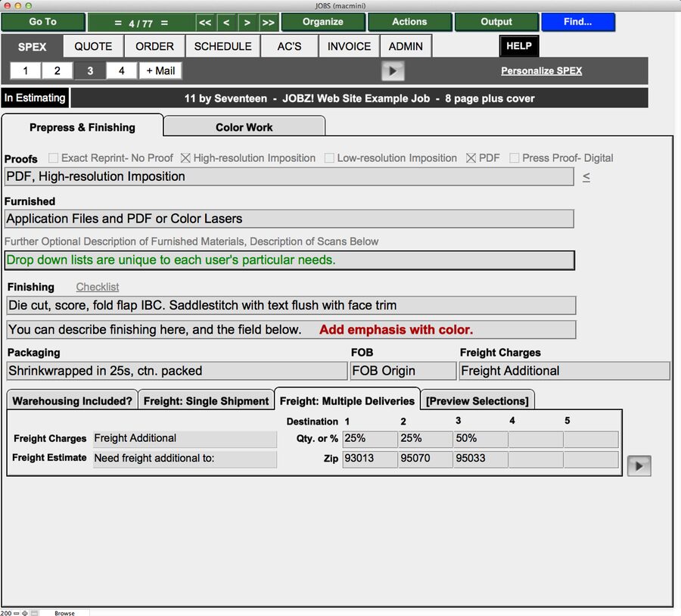Switch to the Color Work tab

tap(244, 125)
